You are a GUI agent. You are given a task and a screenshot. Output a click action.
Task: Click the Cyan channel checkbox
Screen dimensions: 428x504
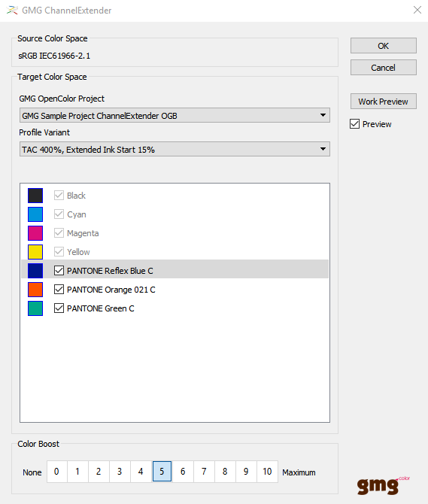click(x=59, y=214)
